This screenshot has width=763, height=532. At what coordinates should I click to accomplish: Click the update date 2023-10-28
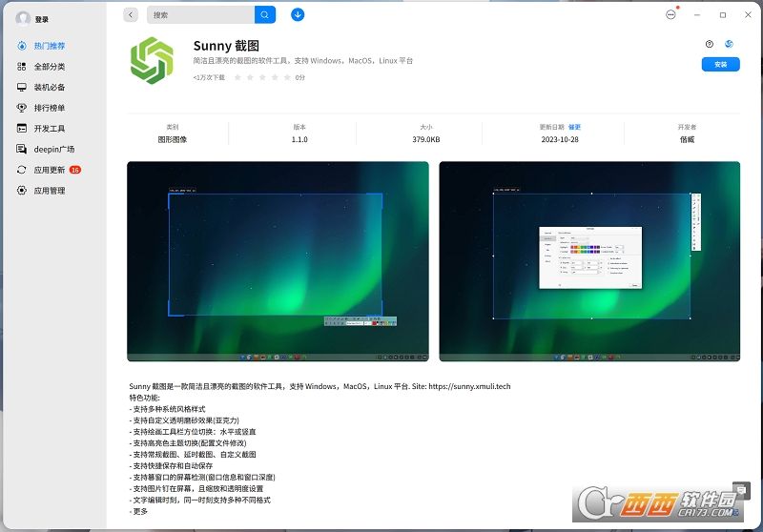[x=560, y=139]
